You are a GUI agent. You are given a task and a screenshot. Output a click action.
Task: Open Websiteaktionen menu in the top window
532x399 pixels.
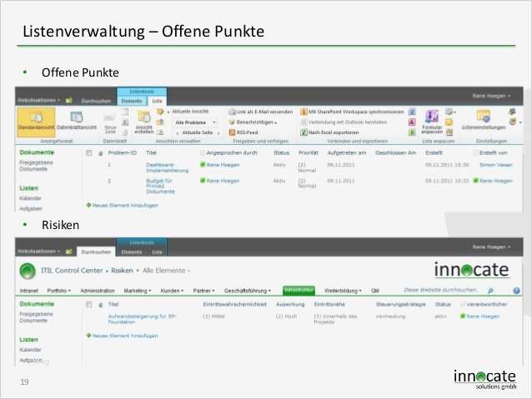pos(38,100)
